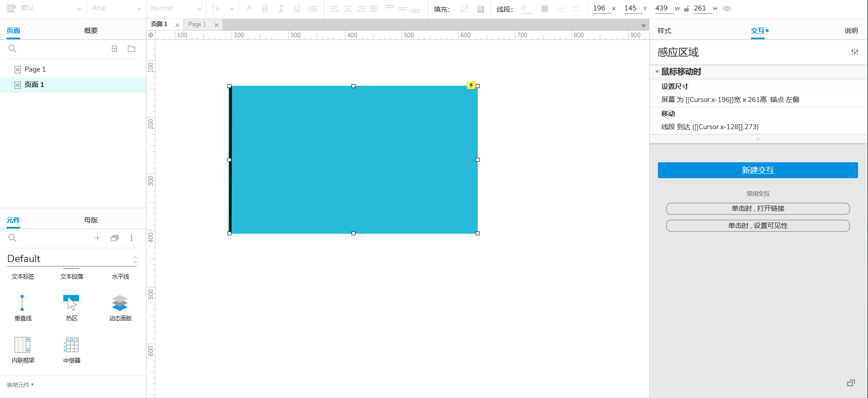Image resolution: width=868 pixels, height=398 pixels.
Task: Switch to the 元件 widgets tab
Action: [13, 220]
